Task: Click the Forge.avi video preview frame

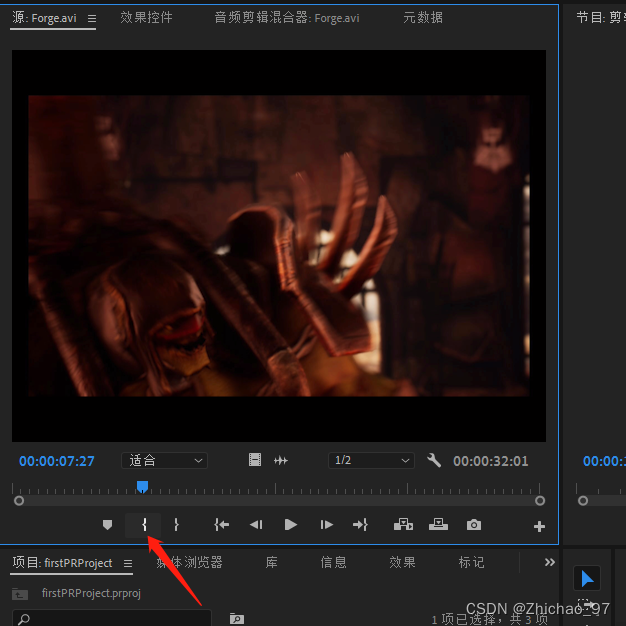Action: pos(279,246)
